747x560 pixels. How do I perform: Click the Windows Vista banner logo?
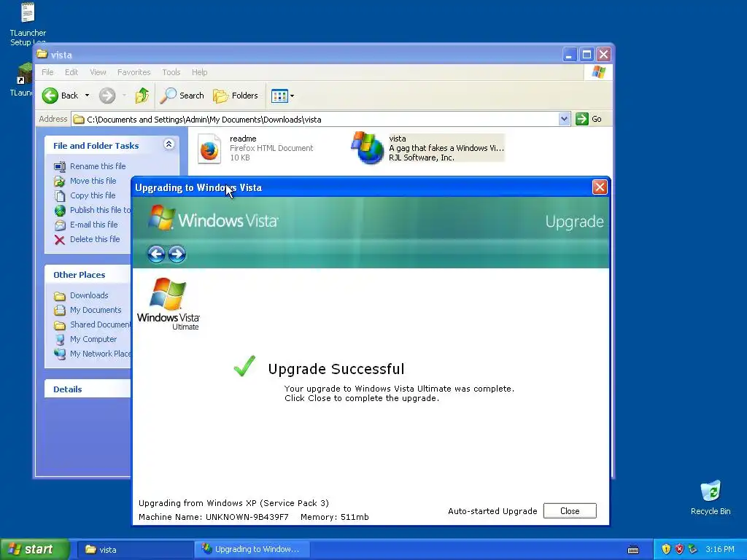pyautogui.click(x=213, y=219)
